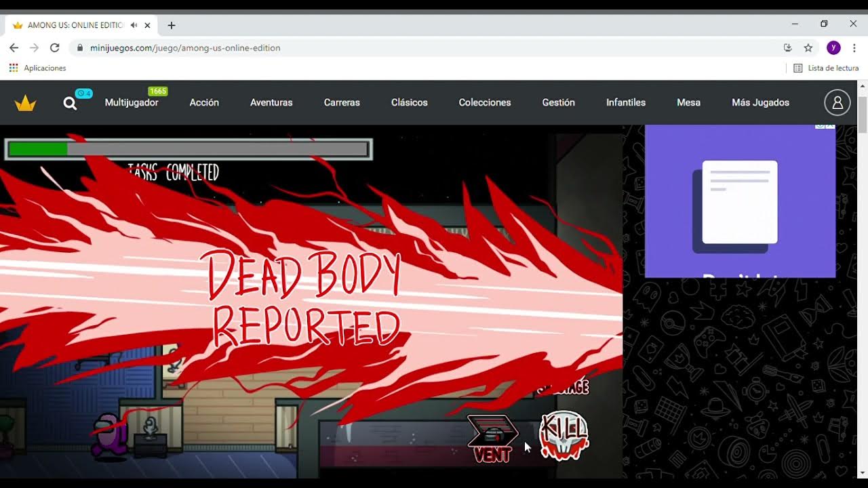This screenshot has height=488, width=868.
Task: Open the Más Jugados category
Action: click(761, 103)
